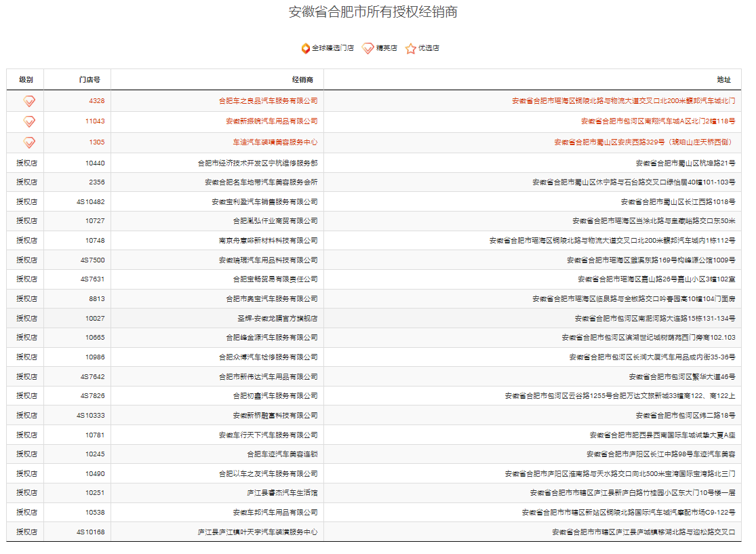Click 授权店 label in store 10538 row

[27, 513]
